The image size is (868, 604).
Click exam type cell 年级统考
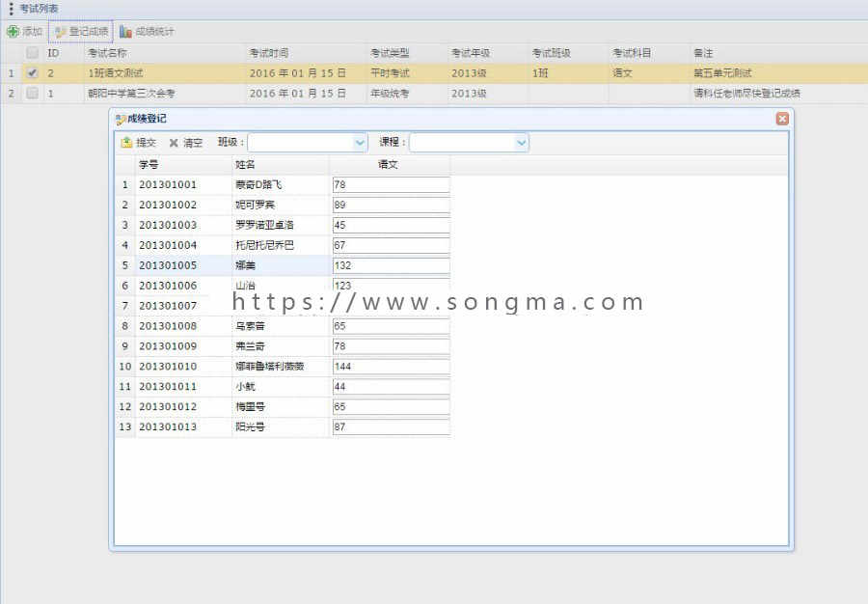(x=390, y=93)
